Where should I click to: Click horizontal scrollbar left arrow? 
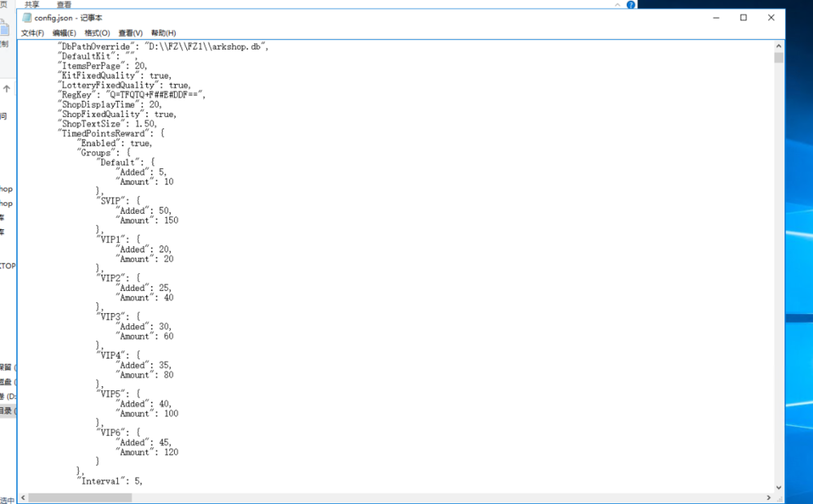[24, 497]
